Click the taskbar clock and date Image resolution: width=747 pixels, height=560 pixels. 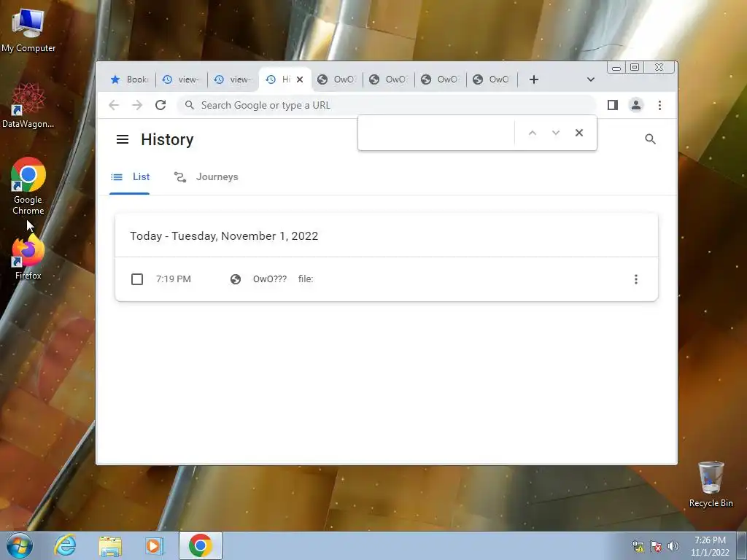(x=710, y=546)
